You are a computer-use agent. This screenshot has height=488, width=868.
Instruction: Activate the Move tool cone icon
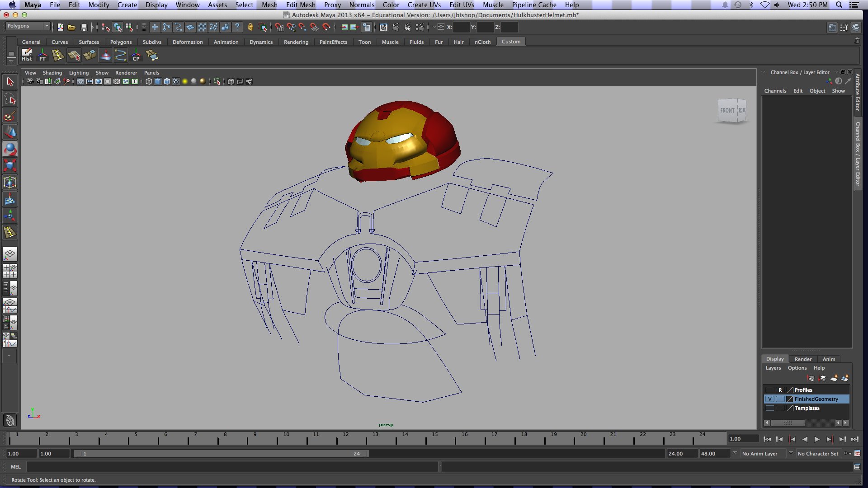10,132
